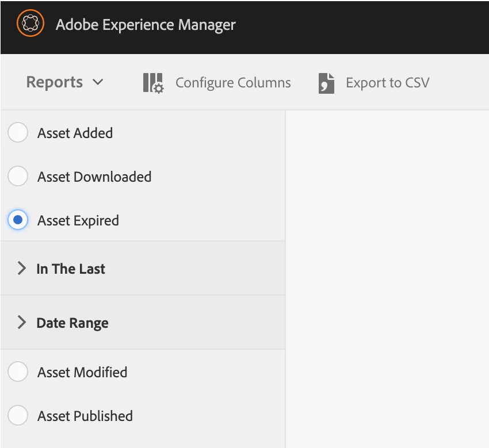This screenshot has height=448, width=489.
Task: Select the Asset Added radio button
Action: coord(18,132)
